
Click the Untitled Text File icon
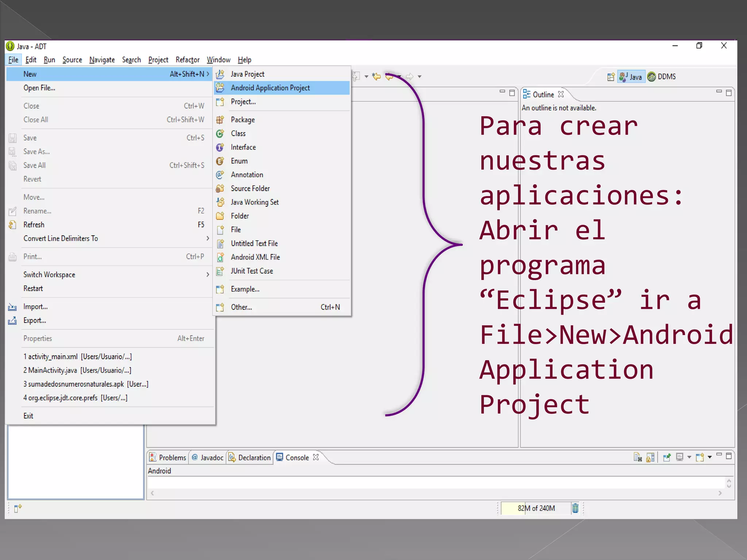[x=220, y=244]
